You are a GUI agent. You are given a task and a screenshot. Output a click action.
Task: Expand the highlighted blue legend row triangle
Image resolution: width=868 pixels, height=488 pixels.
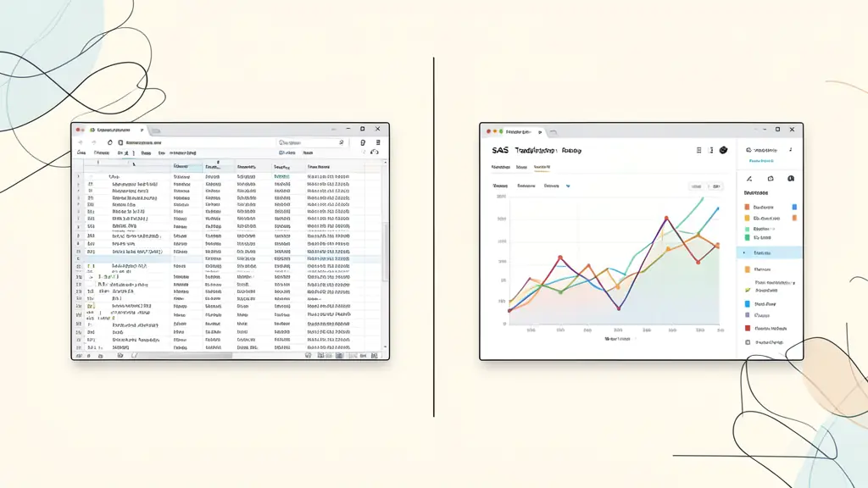744,252
